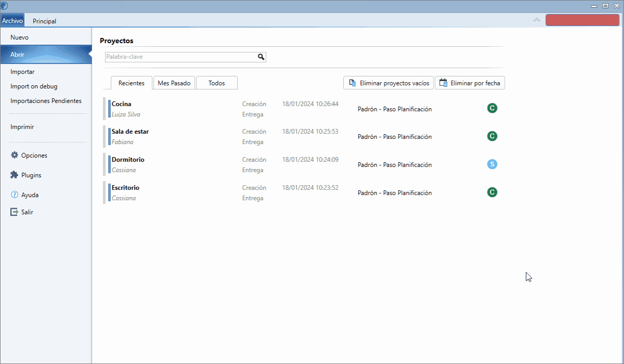Image resolution: width=624 pixels, height=364 pixels.
Task: Click green C badge on Sala de estar
Action: pyautogui.click(x=492, y=136)
